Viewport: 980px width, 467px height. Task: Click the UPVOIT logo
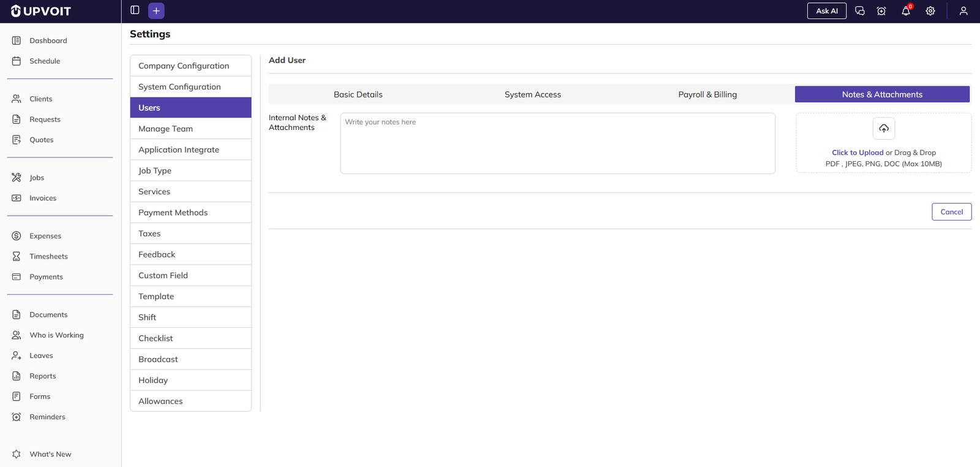point(41,11)
